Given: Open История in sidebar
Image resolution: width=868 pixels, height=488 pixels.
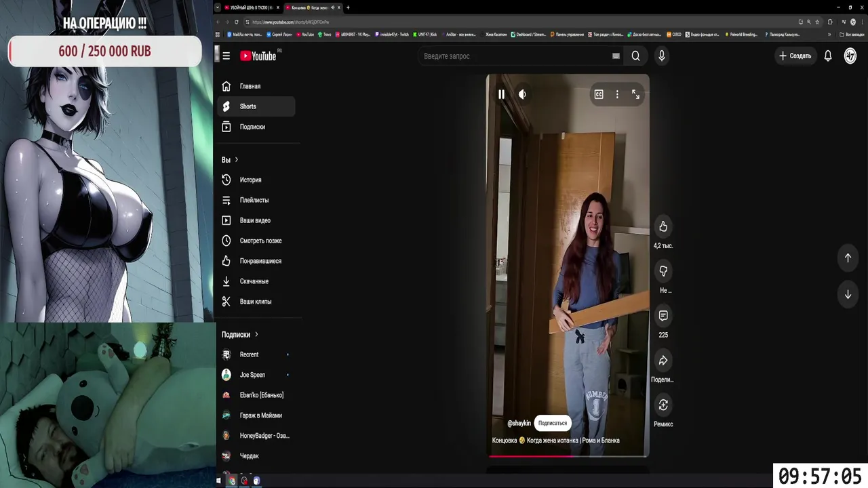Looking at the screenshot, I should coord(258,180).
